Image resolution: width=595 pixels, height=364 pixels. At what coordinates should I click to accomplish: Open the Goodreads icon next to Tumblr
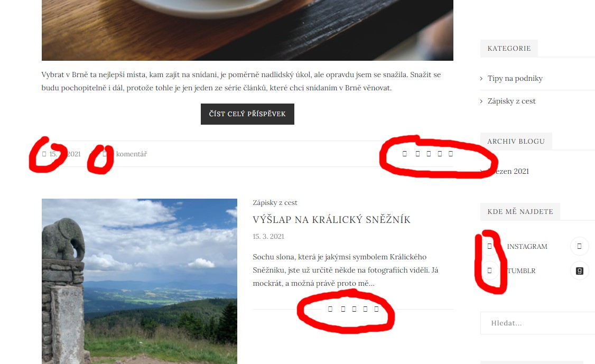(x=580, y=270)
